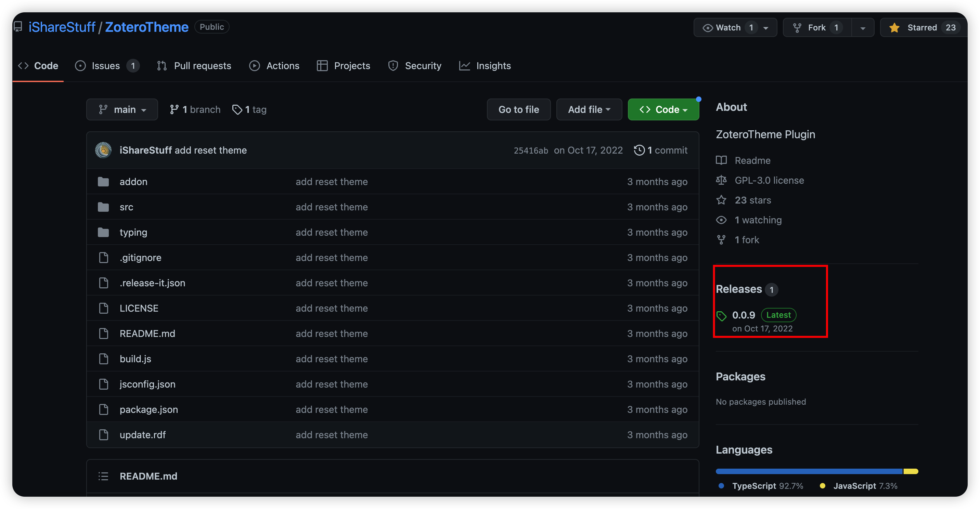Image resolution: width=980 pixels, height=509 pixels.
Task: Expand the green Code dropdown
Action: pyautogui.click(x=663, y=109)
